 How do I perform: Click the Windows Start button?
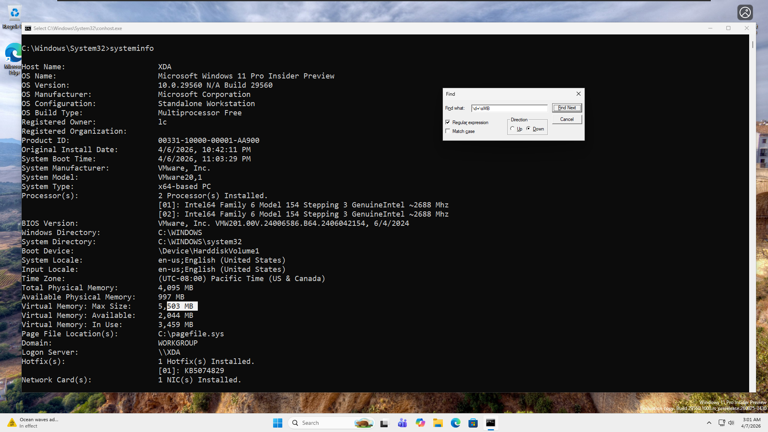click(x=278, y=423)
